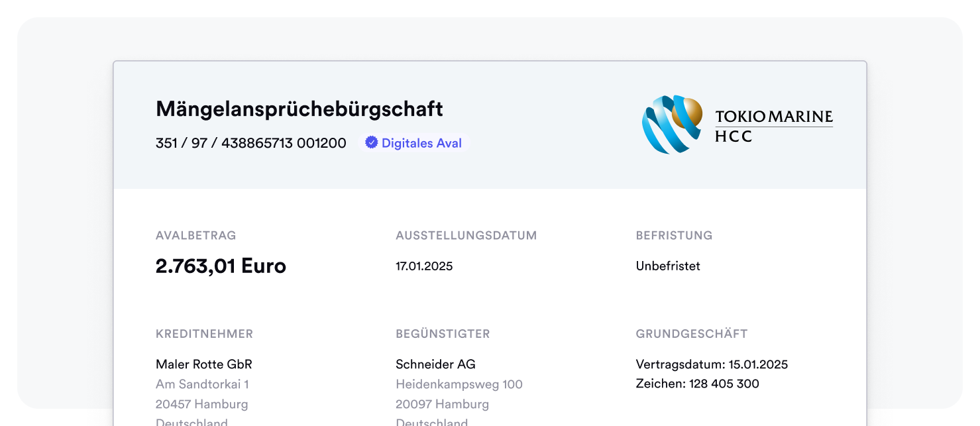The image size is (980, 426).
Task: Click the address Heidenkampsweg 100
Action: tap(459, 384)
